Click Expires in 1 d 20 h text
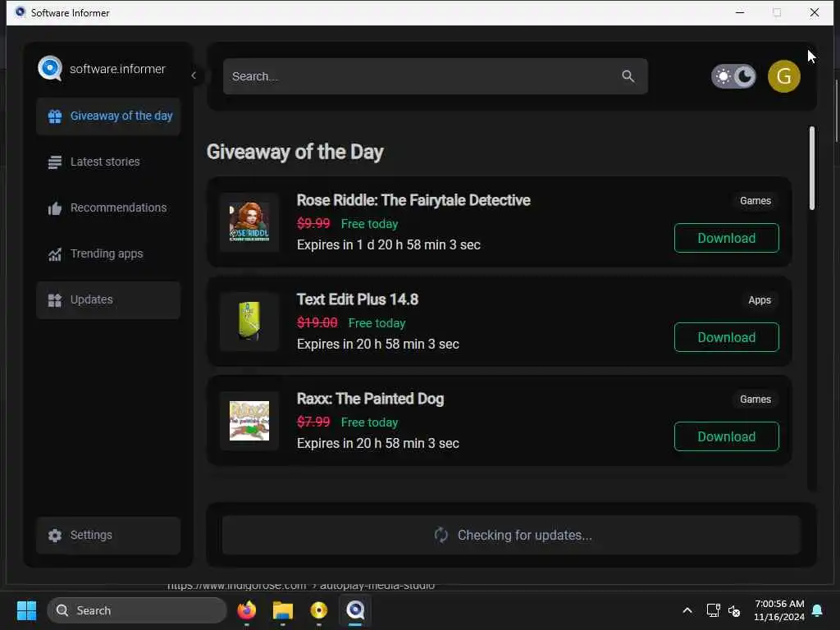The image size is (840, 630). pos(388,244)
